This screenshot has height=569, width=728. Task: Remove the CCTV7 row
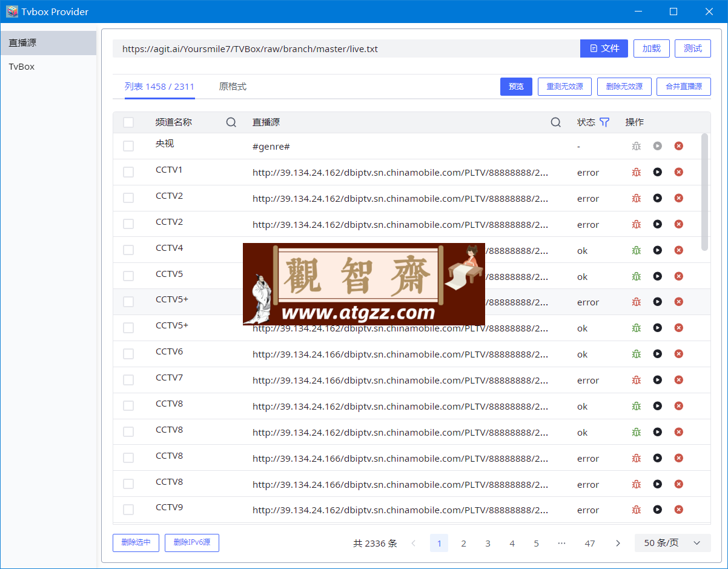[x=678, y=380]
